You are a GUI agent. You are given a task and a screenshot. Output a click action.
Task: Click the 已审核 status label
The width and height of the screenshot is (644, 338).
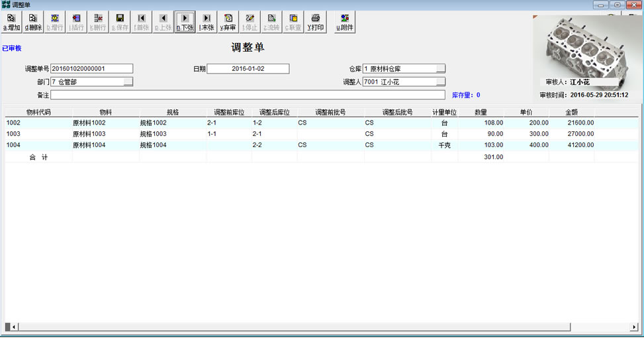[x=11, y=48]
